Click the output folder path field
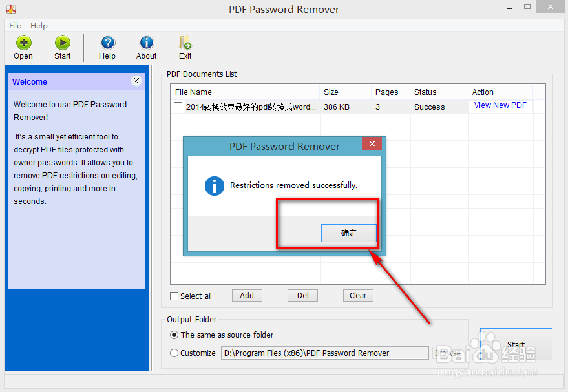The height and width of the screenshot is (392, 568). pyautogui.click(x=325, y=353)
